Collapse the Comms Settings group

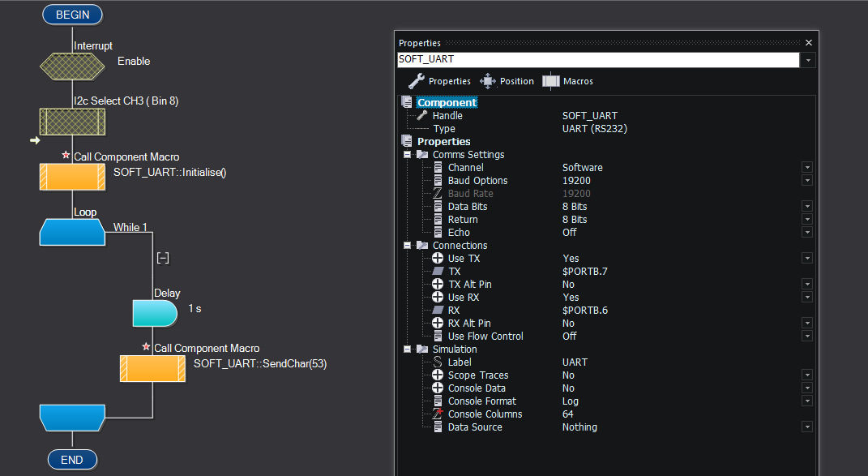pos(408,155)
